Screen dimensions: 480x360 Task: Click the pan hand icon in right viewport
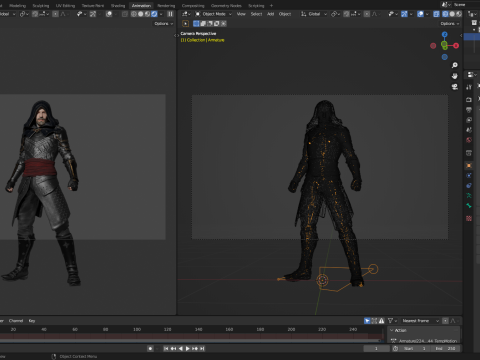click(455, 76)
